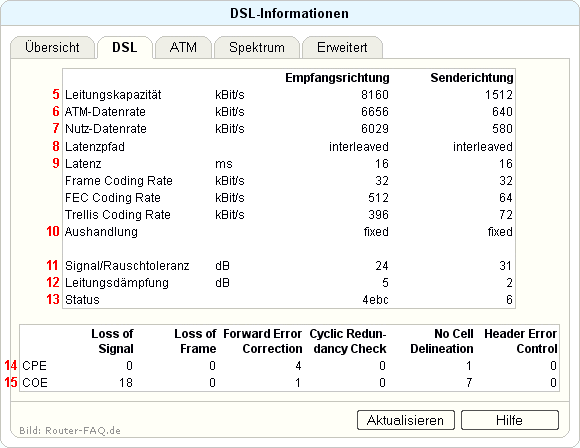Open the Hilfe button
Image resolution: width=580 pixels, height=448 pixels.
[x=509, y=420]
